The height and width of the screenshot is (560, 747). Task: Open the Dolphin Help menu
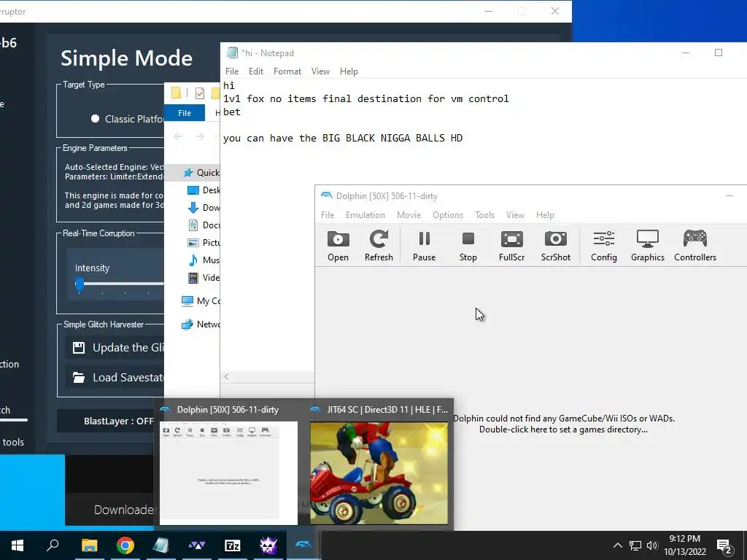tap(544, 215)
